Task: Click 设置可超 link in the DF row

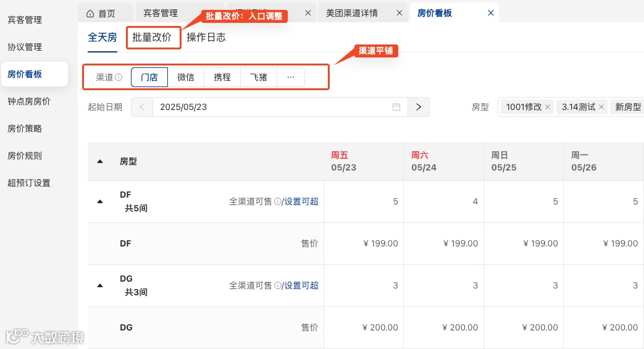Action: point(301,201)
